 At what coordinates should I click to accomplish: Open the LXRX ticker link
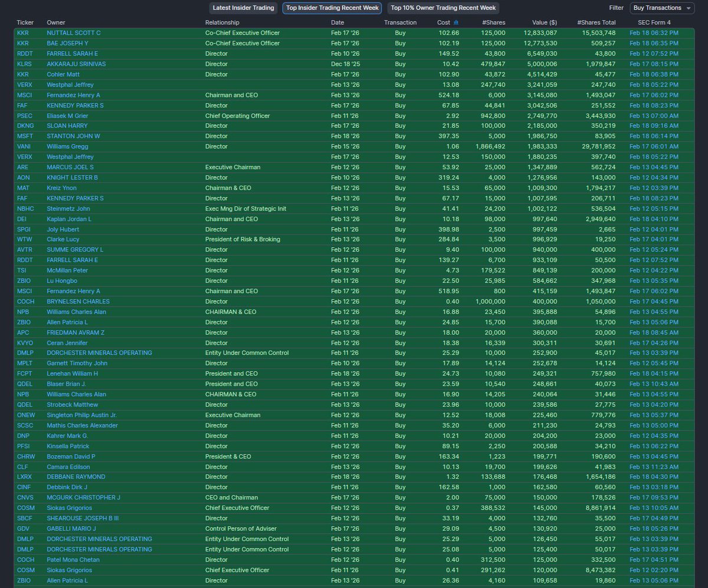25,477
